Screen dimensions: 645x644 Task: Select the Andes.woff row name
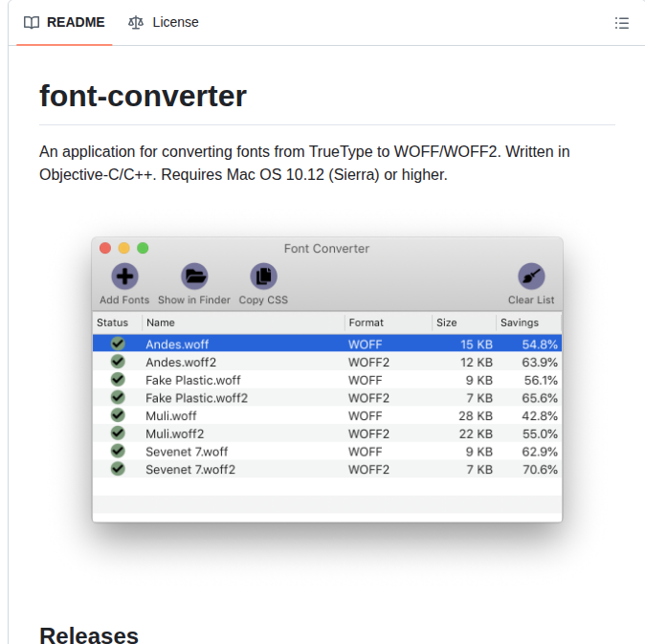coord(177,344)
